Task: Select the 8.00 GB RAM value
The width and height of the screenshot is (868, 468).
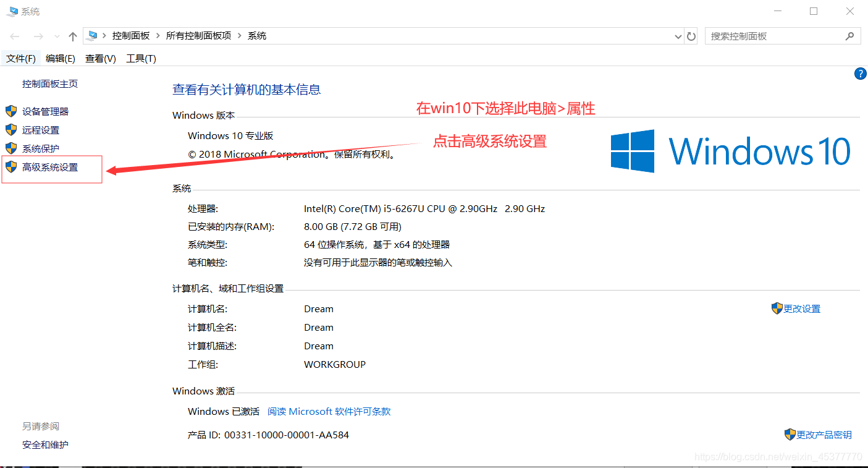Action: [x=353, y=227]
